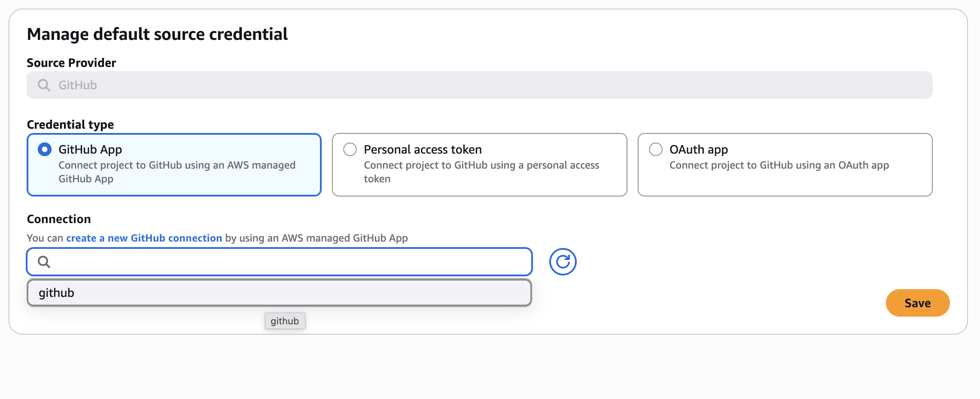980x399 pixels.
Task: Select the GitHub App credential type
Action: coord(174,165)
